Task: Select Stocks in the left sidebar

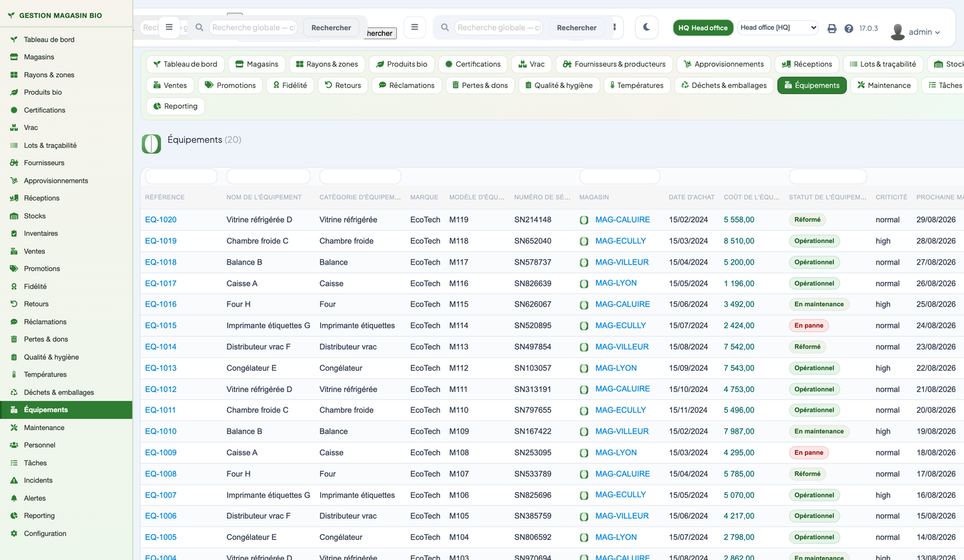Action: pos(67,216)
